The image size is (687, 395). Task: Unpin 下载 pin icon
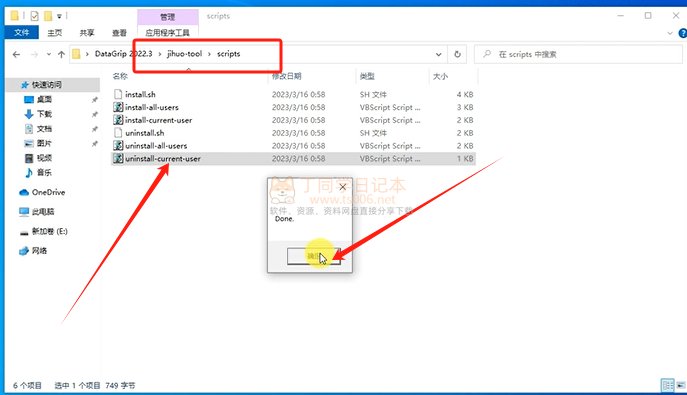click(x=95, y=114)
